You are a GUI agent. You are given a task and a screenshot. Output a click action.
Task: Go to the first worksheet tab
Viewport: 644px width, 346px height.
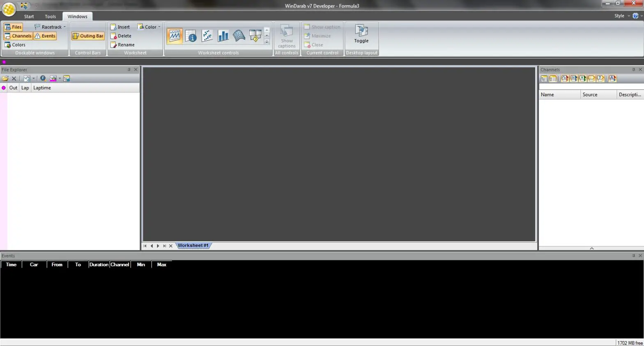(x=145, y=246)
